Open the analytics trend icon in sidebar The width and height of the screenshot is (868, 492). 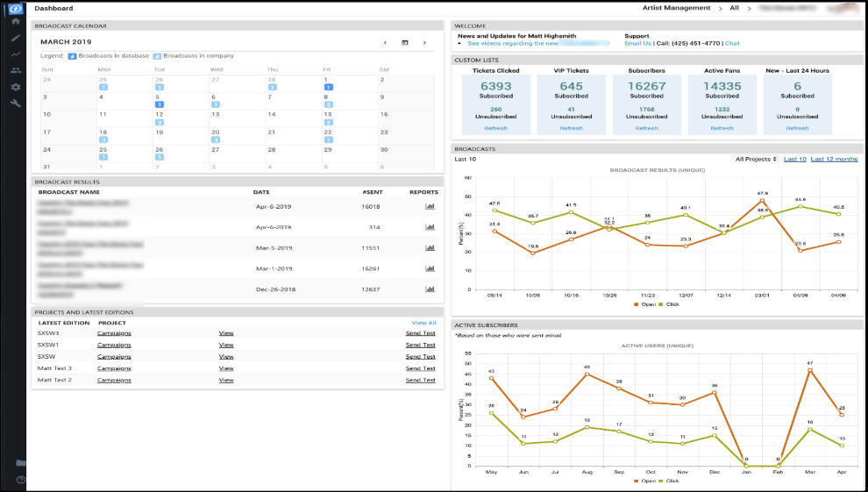pyautogui.click(x=16, y=54)
